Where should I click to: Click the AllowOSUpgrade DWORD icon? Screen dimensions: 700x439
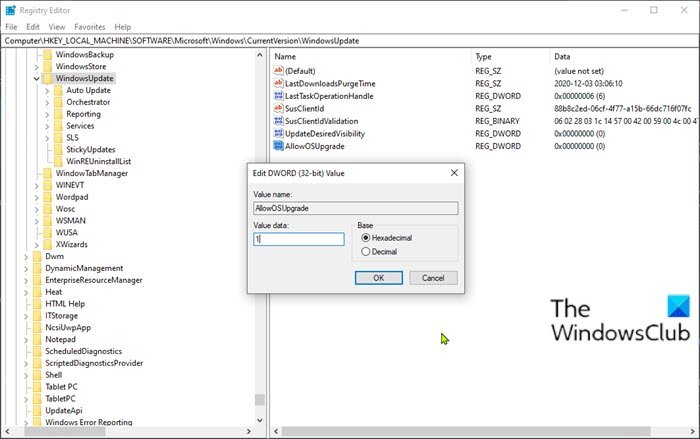pyautogui.click(x=279, y=146)
